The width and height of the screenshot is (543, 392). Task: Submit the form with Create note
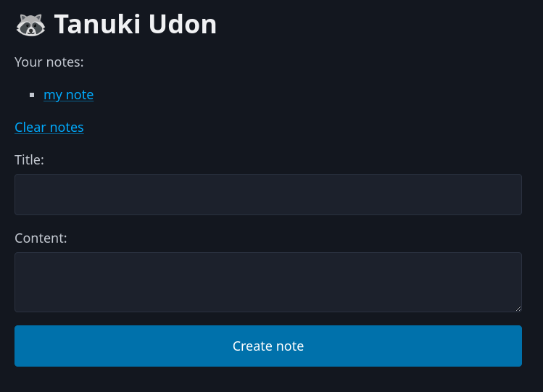pyautogui.click(x=268, y=346)
